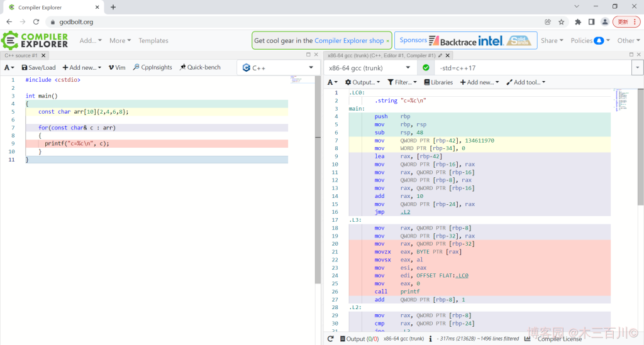Open CppInsights from editor toolbar
The image size is (644, 345).
pos(152,67)
